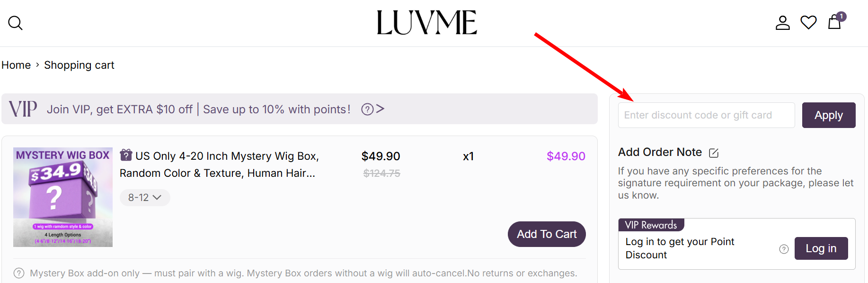
Task: Open the Mystery Wig Box thumbnail
Action: (x=63, y=197)
